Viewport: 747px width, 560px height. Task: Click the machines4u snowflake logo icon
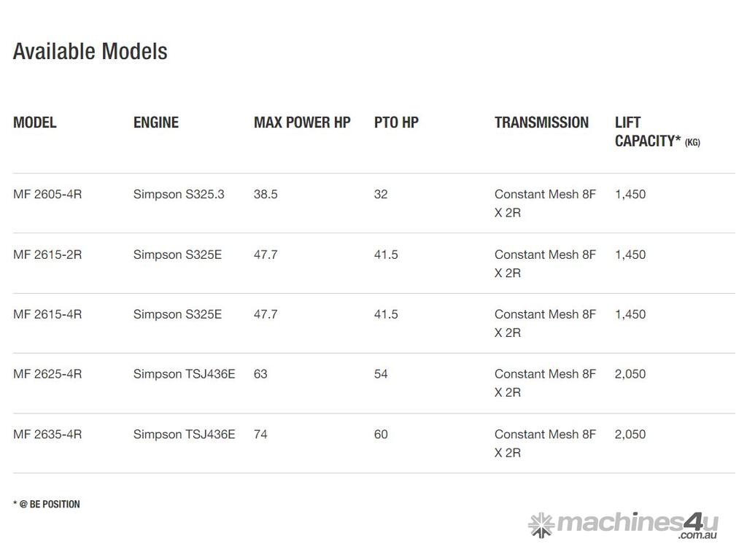click(x=541, y=525)
